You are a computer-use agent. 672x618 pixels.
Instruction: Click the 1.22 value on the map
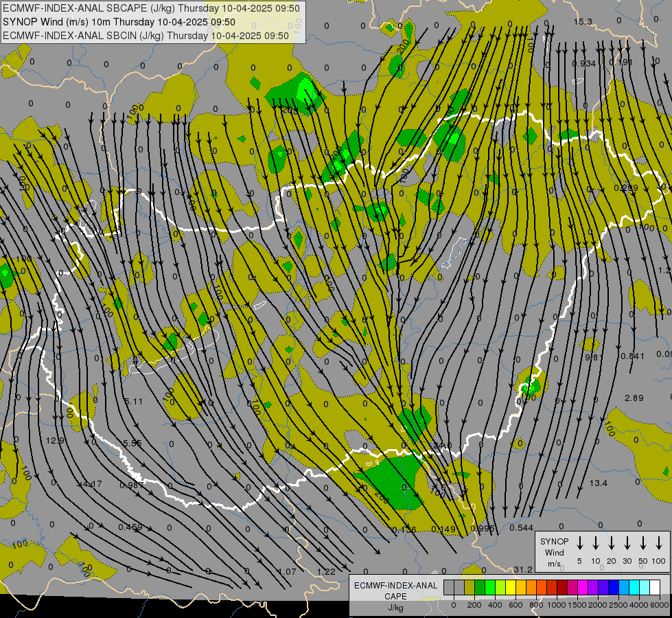coord(326,571)
